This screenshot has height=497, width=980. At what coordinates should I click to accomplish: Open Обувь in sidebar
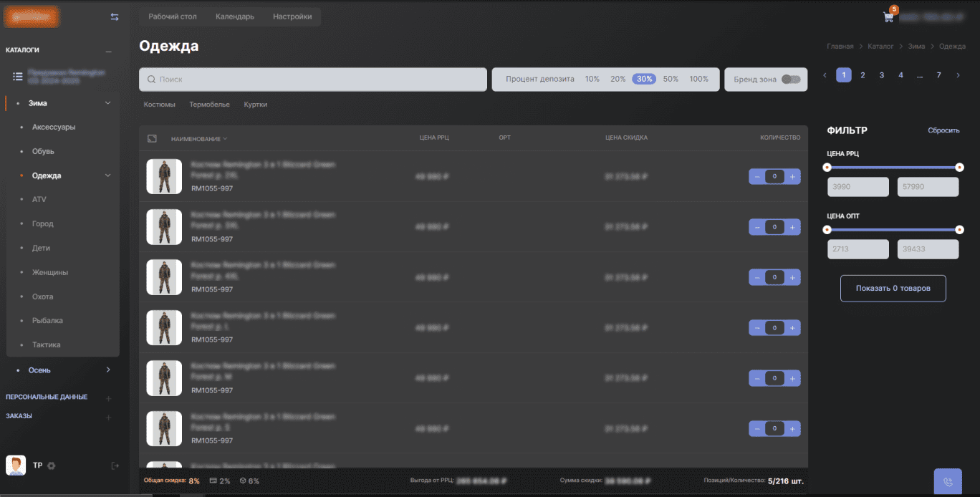click(43, 152)
